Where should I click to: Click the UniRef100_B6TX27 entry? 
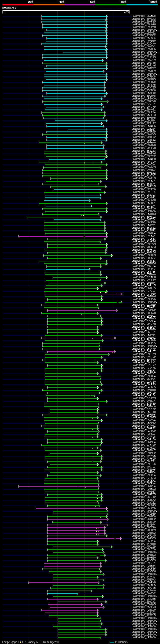(143, 68)
